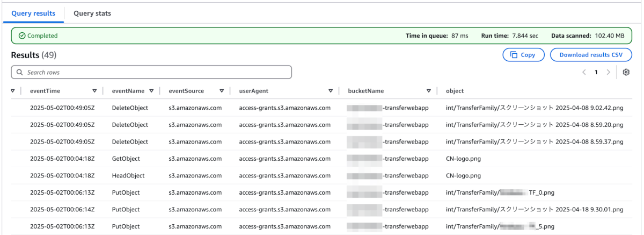Open the table preferences gear icon
The image size is (644, 235).
tap(626, 72)
